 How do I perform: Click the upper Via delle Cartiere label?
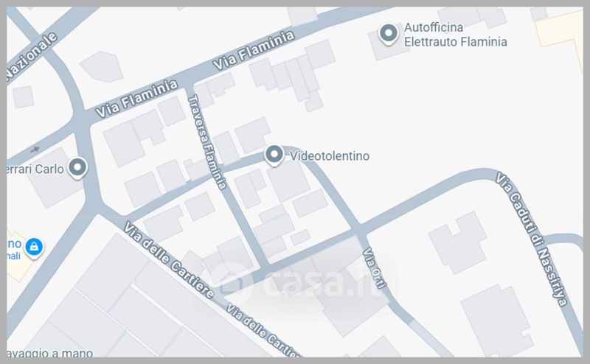click(169, 260)
